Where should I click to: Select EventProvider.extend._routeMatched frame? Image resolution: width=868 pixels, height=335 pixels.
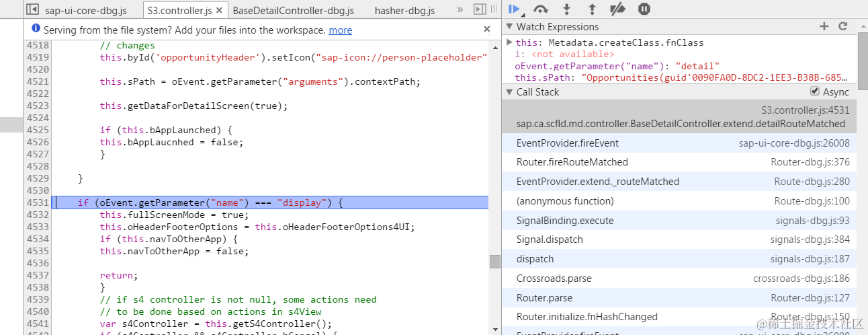pos(679,182)
